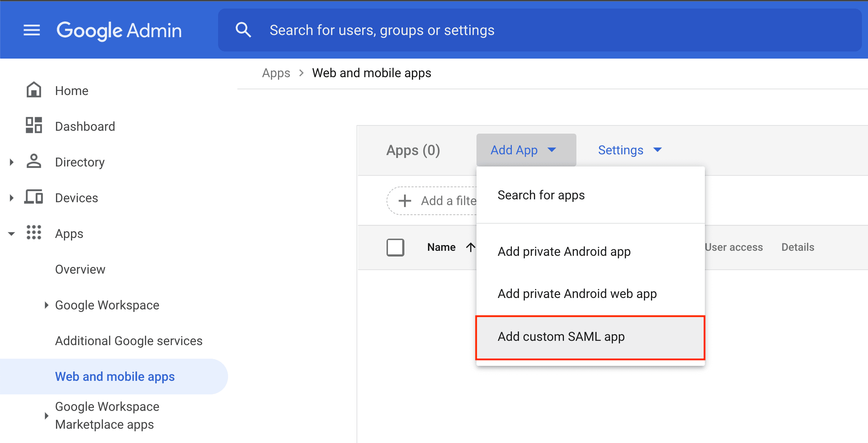This screenshot has width=868, height=443.
Task: Click the Name column sort arrow
Action: tap(471, 247)
